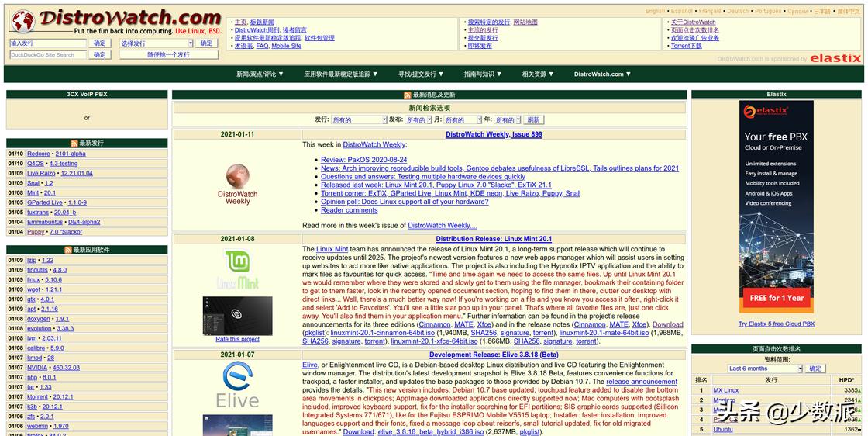
Task: Click the DistroWatch Weekly planet logo
Action: (237, 175)
